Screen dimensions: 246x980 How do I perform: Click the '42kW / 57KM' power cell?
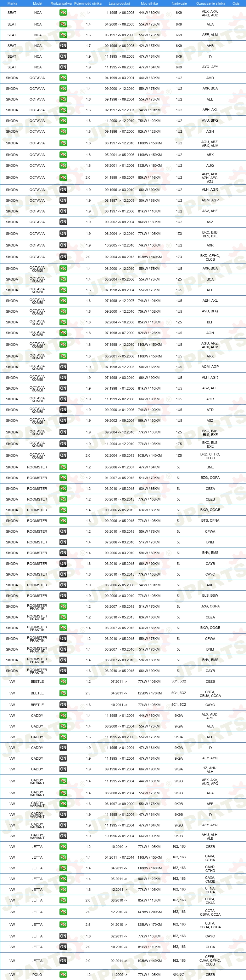[149, 46]
